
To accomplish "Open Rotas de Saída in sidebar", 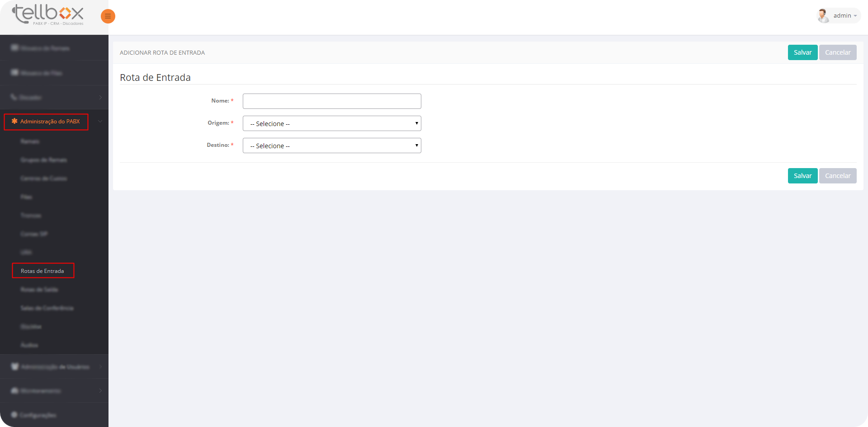I will pyautogui.click(x=39, y=290).
